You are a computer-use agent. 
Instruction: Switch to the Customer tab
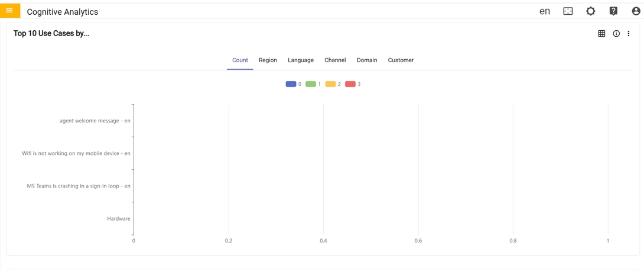click(x=401, y=60)
